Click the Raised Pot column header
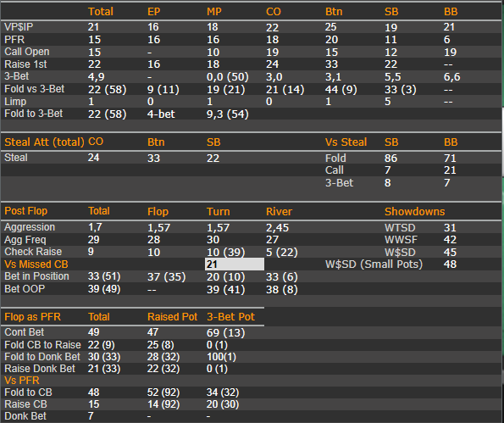 coord(172,317)
